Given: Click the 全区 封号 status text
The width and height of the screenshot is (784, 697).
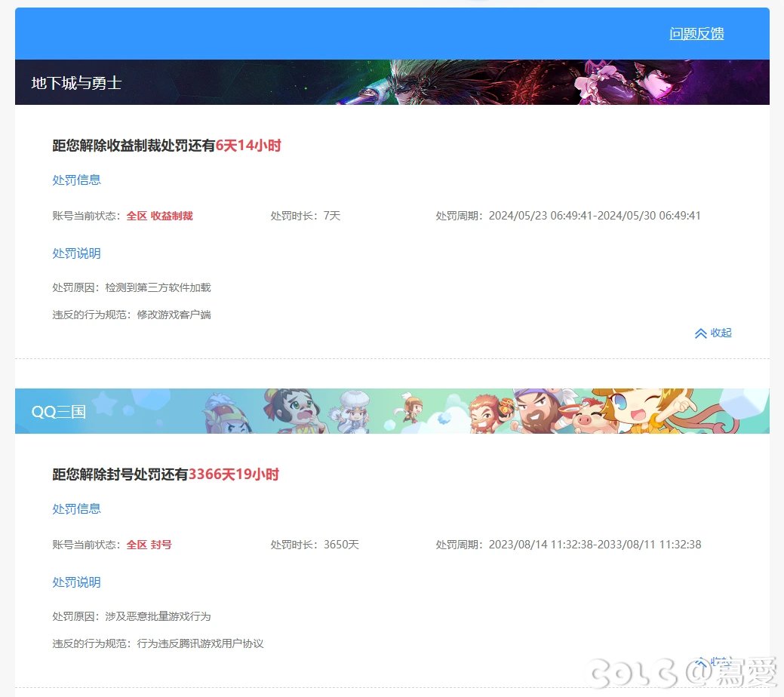Looking at the screenshot, I should (149, 545).
